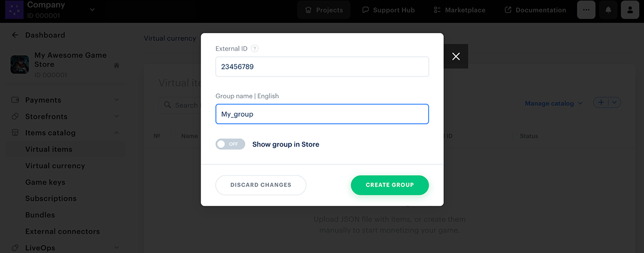Collapse the Items catalog section

click(116, 133)
